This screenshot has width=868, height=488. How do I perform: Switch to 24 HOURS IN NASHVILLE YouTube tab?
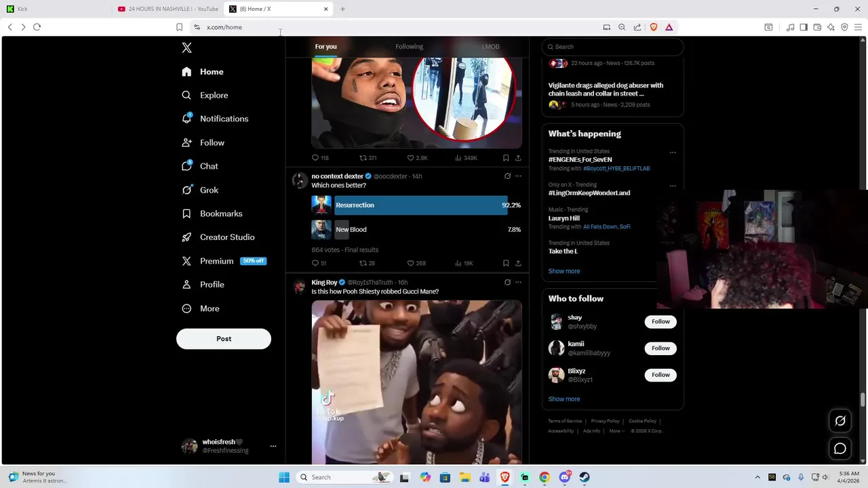[x=168, y=9]
